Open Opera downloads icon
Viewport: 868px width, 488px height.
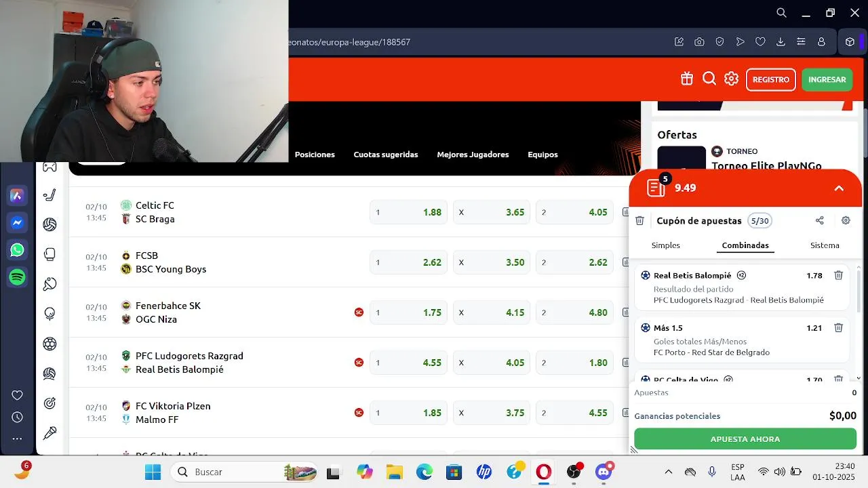(x=781, y=42)
